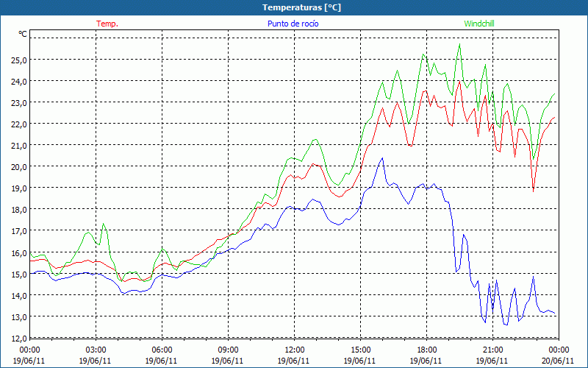This screenshot has height=368, width=588.
Task: Click the '06:00' time axis label
Action: (162, 350)
